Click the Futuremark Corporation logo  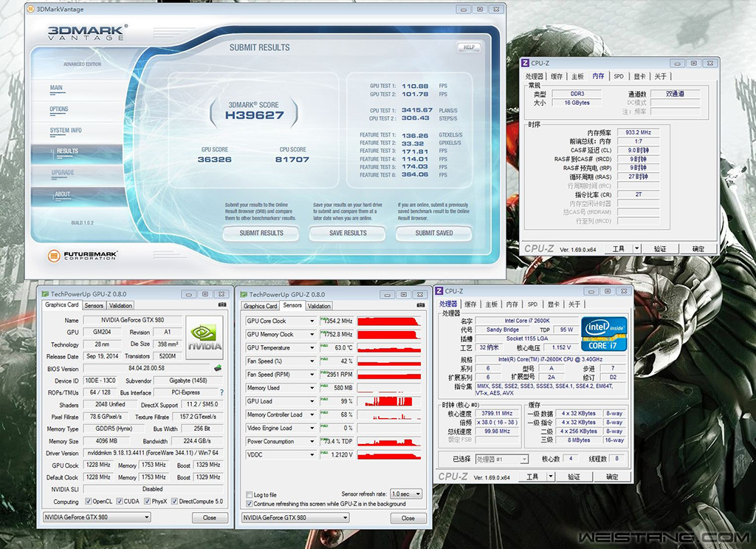point(83,256)
